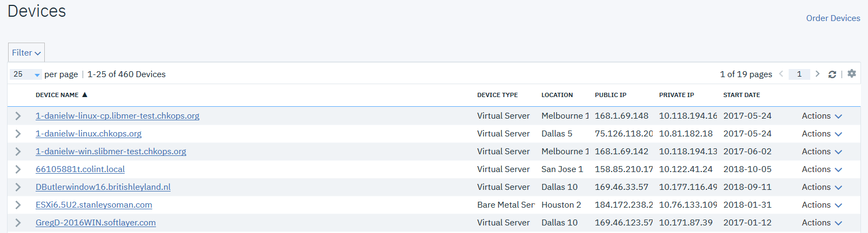Open Actions menu for the Houston 2 server

[x=822, y=205]
